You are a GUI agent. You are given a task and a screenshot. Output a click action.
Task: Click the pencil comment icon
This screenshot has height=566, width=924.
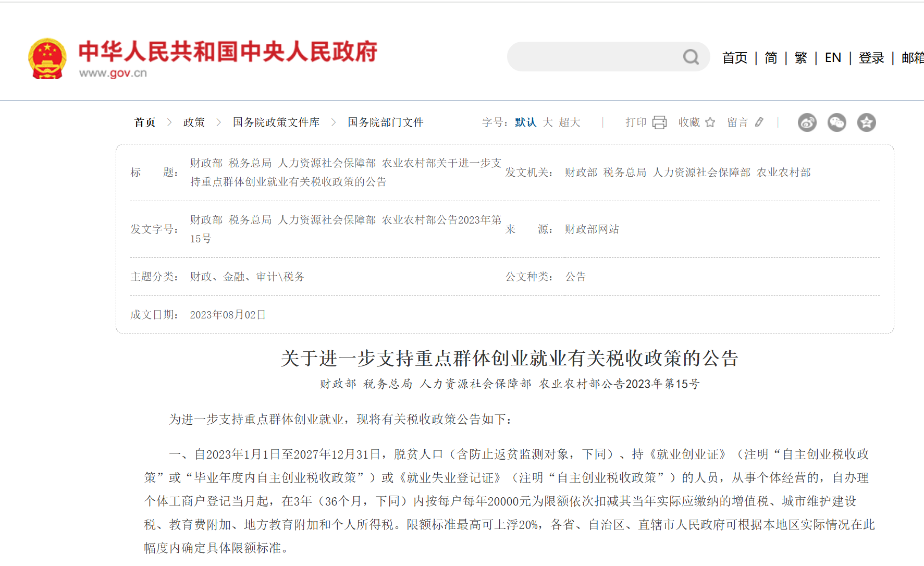pos(759,122)
